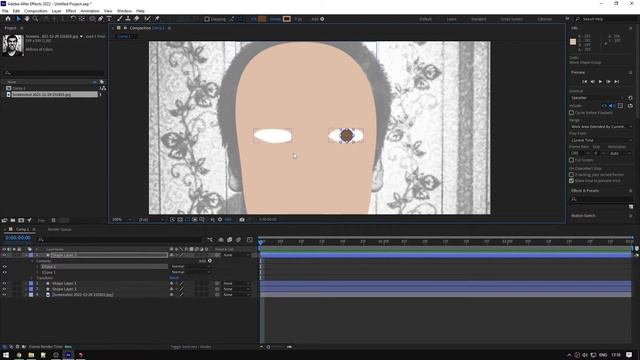Hide the Screenshot jpg layer in the timeline
Screen dimensions: 640x360
pyautogui.click(x=4, y=294)
